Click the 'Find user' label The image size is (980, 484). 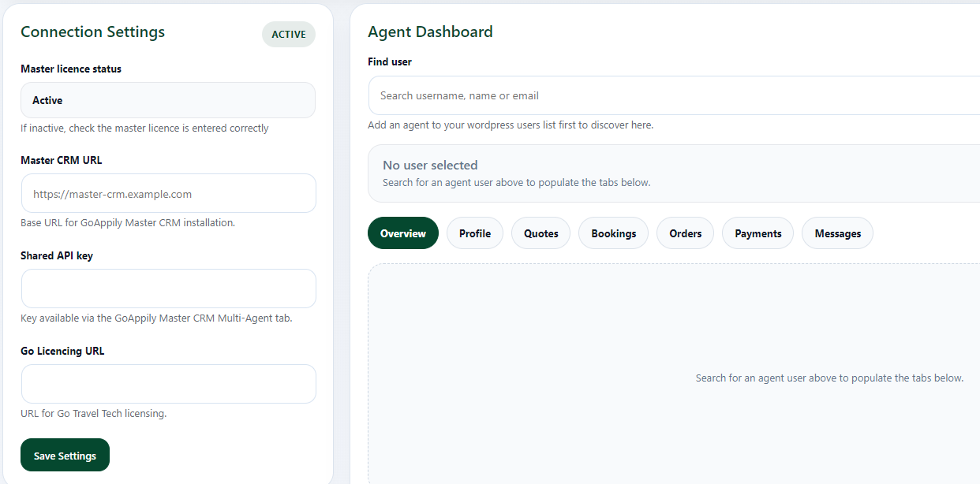390,61
